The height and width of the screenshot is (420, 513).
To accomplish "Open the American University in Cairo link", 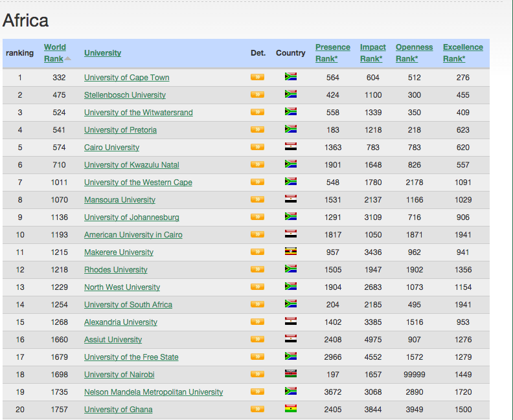I will pyautogui.click(x=133, y=235).
